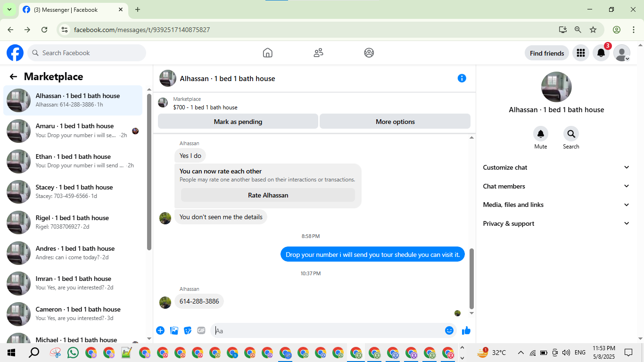Open WhatsApp from the taskbar
The height and width of the screenshot is (362, 644).
[x=73, y=353]
